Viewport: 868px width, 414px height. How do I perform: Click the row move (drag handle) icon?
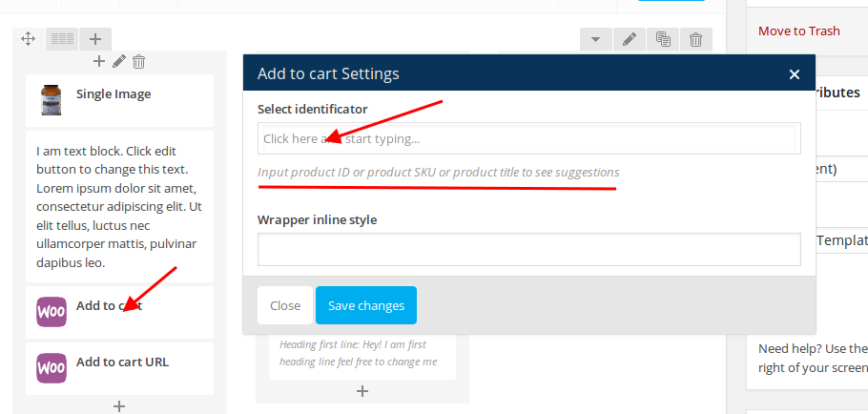pos(29,39)
